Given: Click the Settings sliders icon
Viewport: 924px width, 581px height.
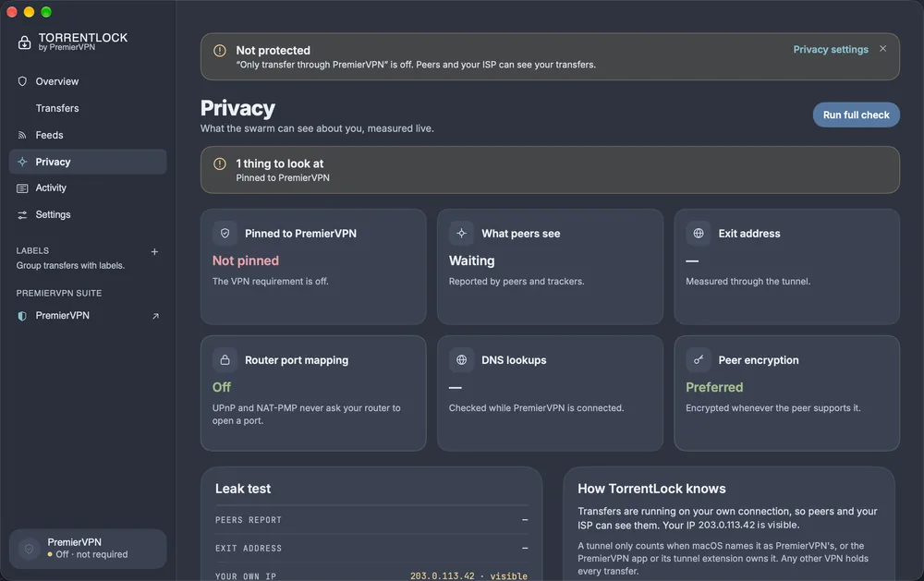Looking at the screenshot, I should click(22, 215).
